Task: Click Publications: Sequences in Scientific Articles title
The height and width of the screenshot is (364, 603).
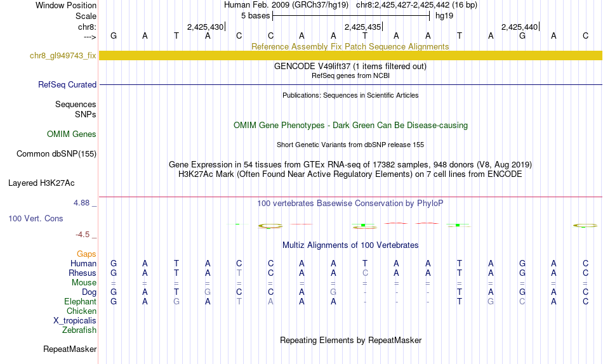Action: pos(350,95)
